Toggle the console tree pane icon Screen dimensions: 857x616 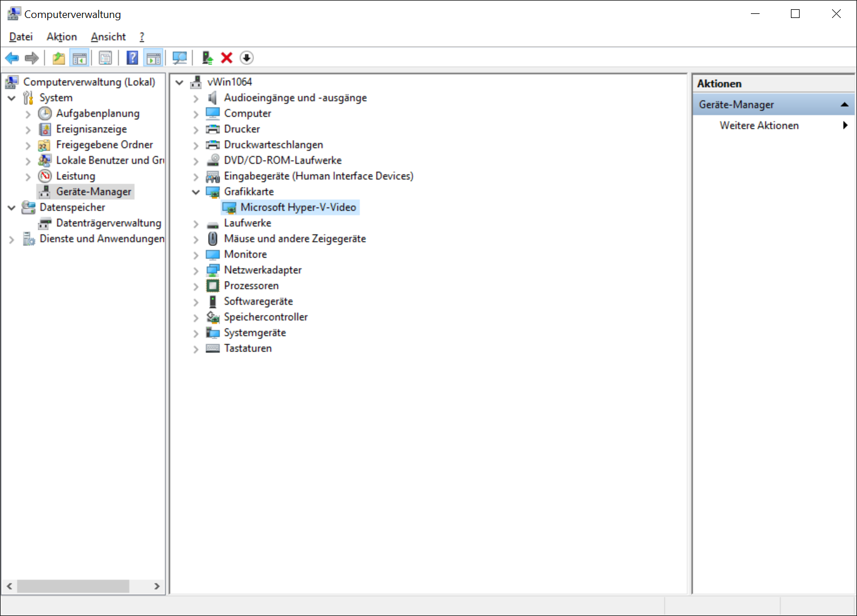coord(79,58)
